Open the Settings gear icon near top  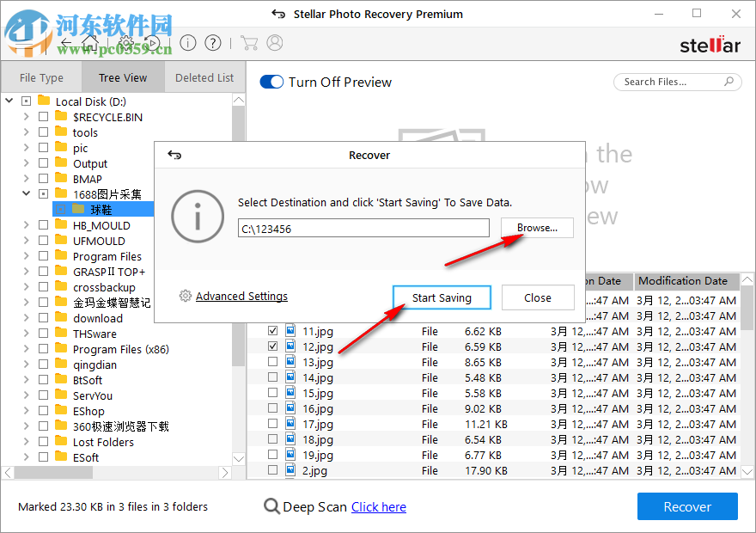(x=127, y=42)
